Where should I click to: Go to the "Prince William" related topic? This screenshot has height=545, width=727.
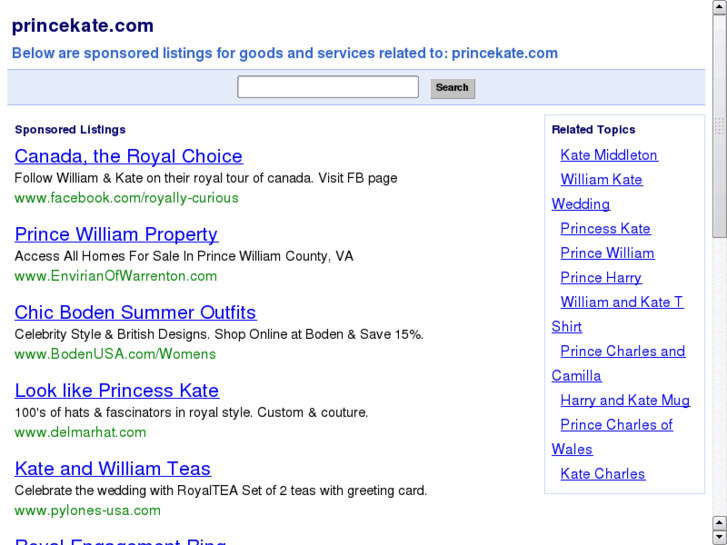tap(607, 253)
